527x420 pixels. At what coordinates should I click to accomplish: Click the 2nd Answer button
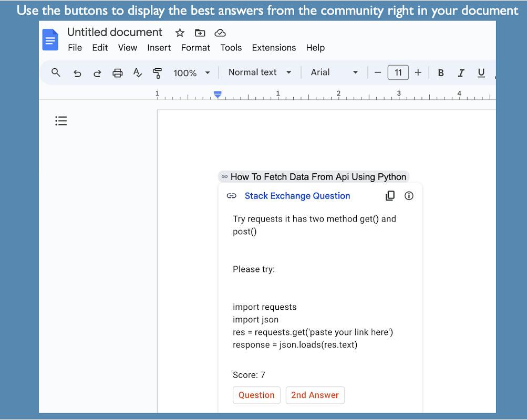[x=315, y=395]
